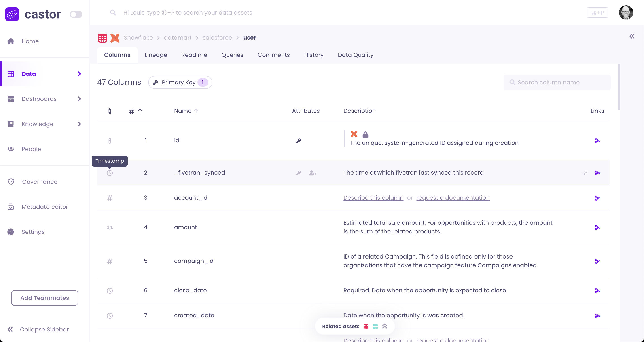The image size is (644, 342).
Task: Toggle the switch next to castor logo
Action: point(76,14)
